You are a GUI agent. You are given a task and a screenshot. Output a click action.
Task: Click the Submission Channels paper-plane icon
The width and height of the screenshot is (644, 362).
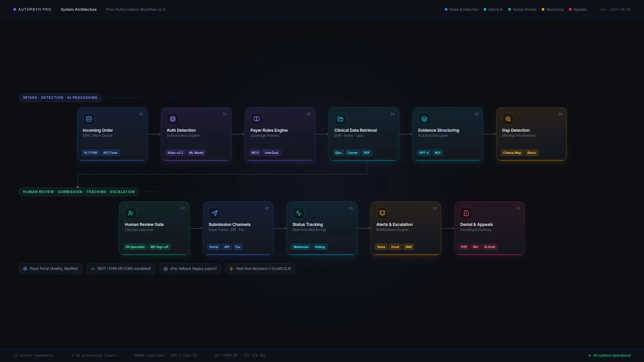tap(215, 213)
